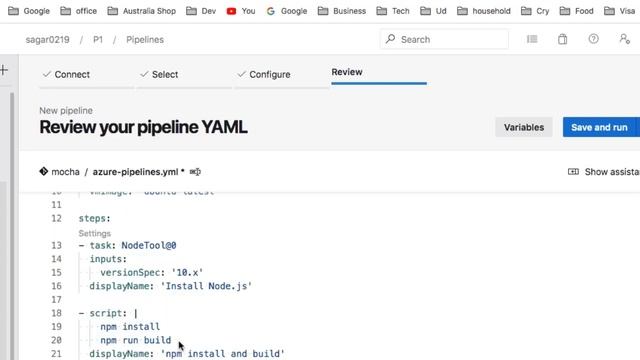This screenshot has height=360, width=640.
Task: Click the 'inputs:' line
Action: [x=108, y=259]
